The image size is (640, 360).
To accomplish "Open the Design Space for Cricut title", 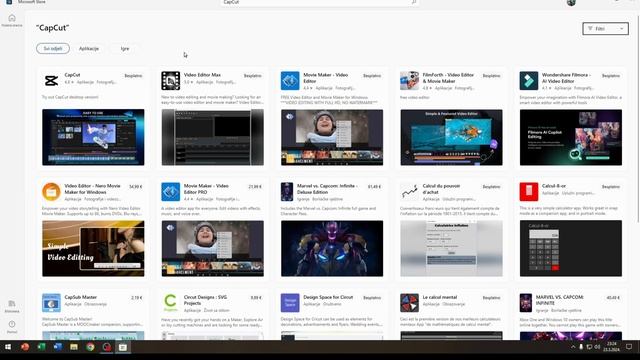I will pyautogui.click(x=328, y=297).
